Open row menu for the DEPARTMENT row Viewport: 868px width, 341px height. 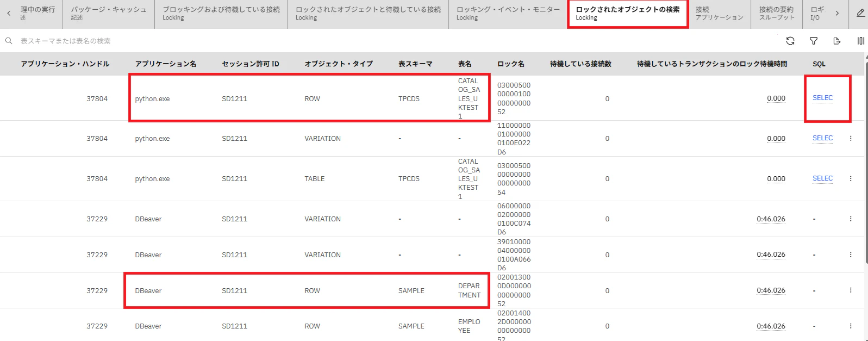tap(851, 290)
